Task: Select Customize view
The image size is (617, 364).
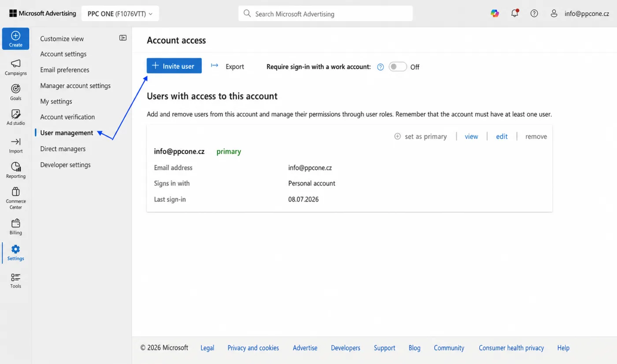Action: [x=62, y=38]
